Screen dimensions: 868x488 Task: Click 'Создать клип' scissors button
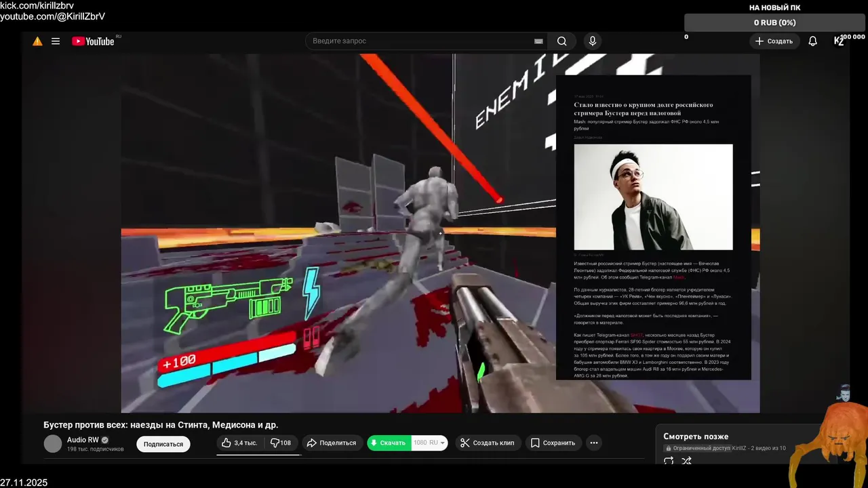[x=487, y=443]
